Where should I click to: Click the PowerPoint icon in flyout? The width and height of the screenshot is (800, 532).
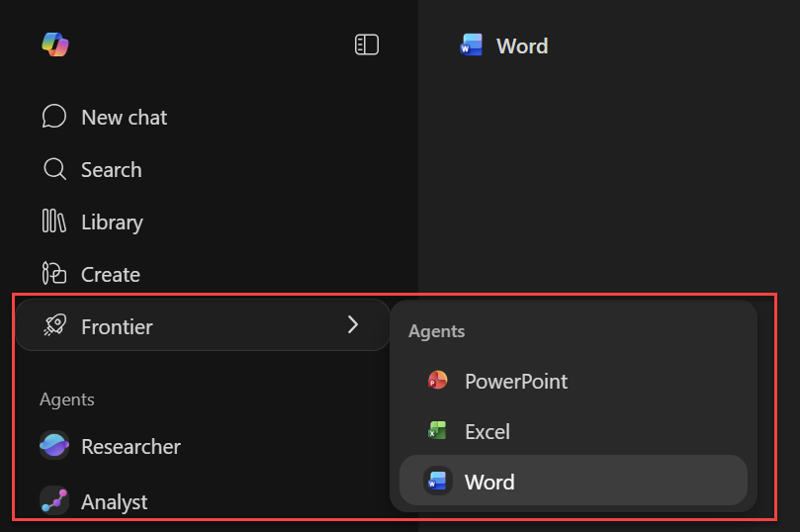pos(437,381)
